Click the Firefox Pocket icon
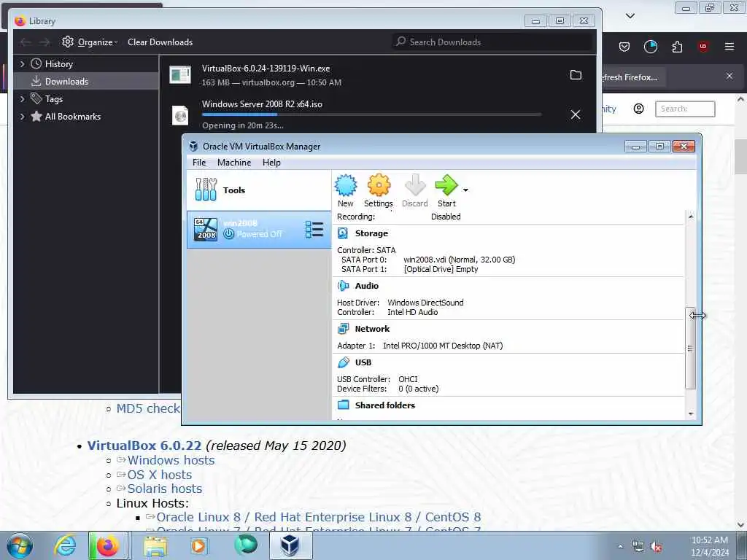 [624, 46]
